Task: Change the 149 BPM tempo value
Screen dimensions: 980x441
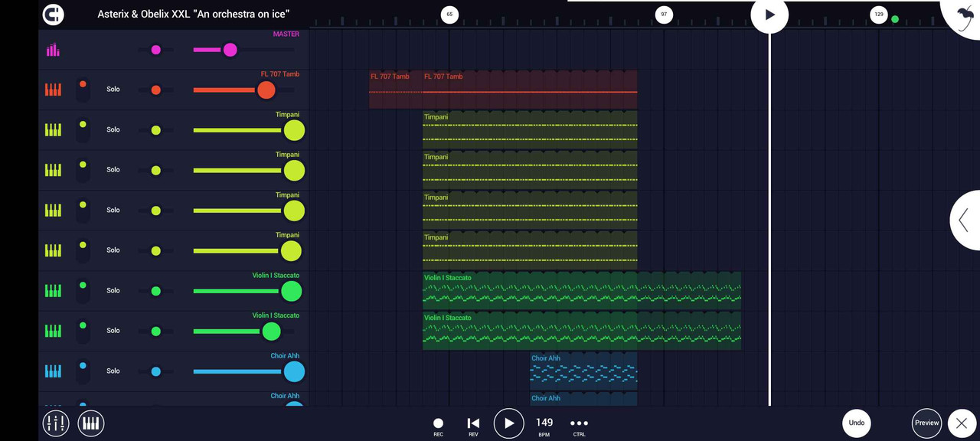Action: click(x=544, y=426)
